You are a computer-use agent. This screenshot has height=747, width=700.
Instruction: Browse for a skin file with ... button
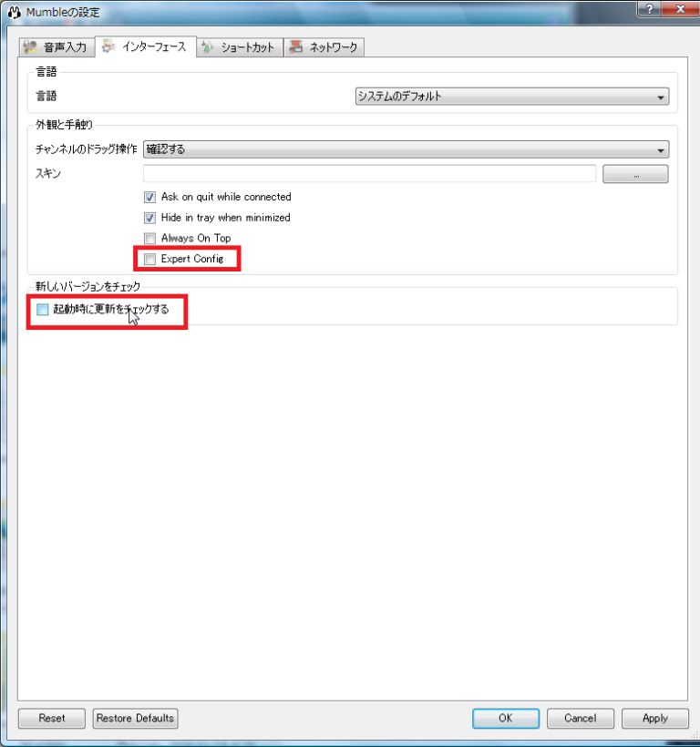[x=635, y=174]
